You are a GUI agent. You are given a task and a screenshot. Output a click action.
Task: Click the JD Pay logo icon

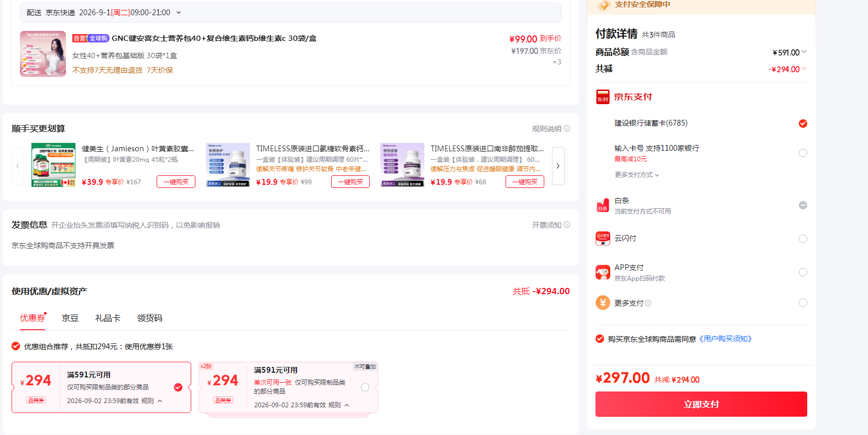(x=603, y=97)
